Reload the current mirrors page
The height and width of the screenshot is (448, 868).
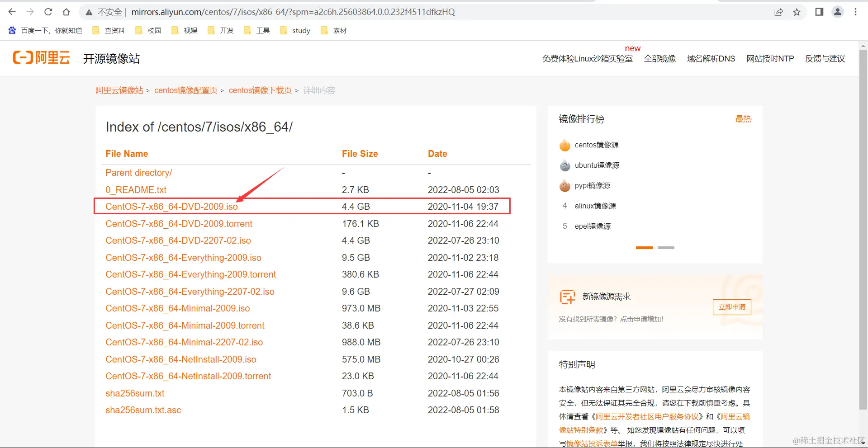[48, 12]
